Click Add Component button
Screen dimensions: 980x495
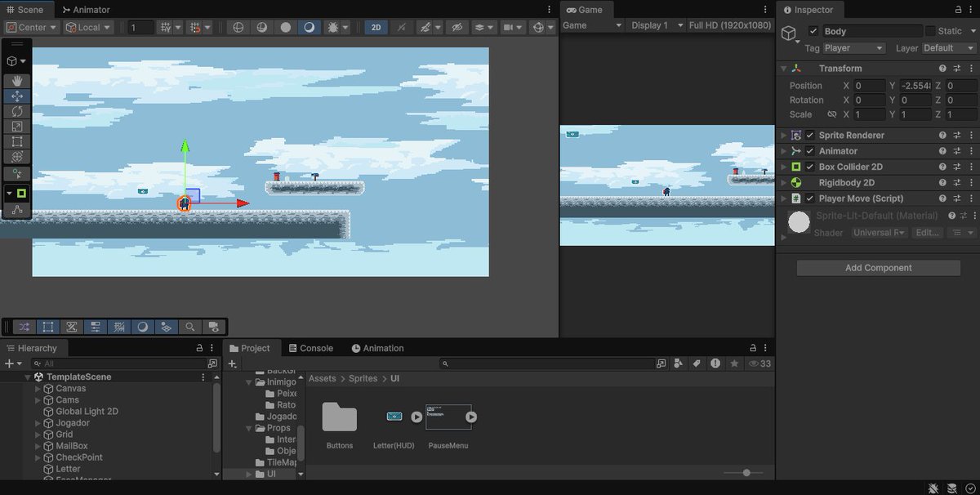[878, 268]
